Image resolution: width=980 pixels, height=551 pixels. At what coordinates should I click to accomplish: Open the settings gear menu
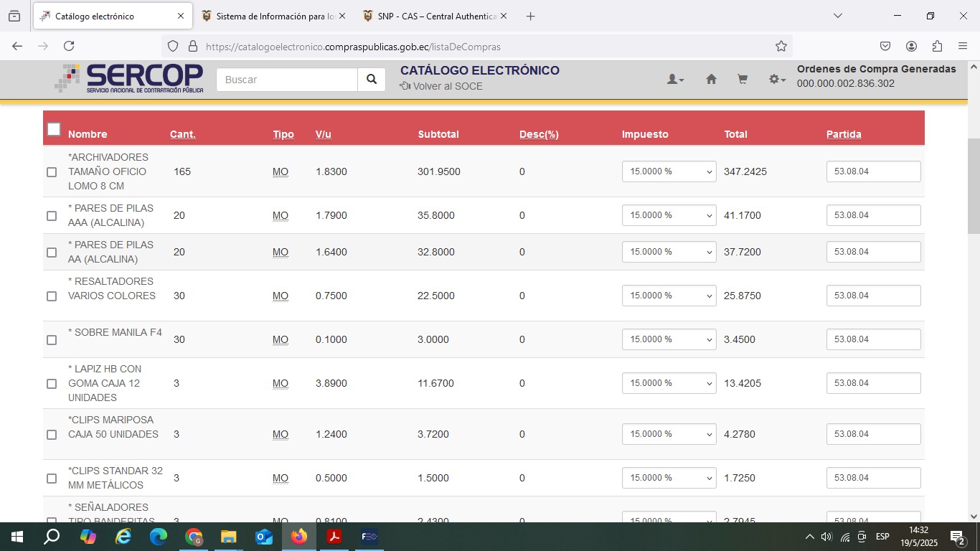(777, 80)
